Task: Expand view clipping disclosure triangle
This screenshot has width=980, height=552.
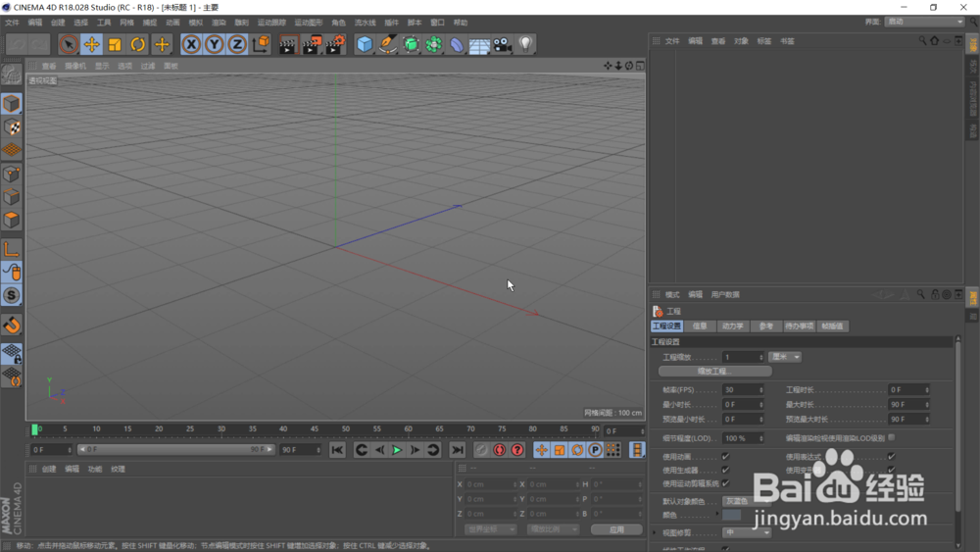Action: pyautogui.click(x=655, y=532)
